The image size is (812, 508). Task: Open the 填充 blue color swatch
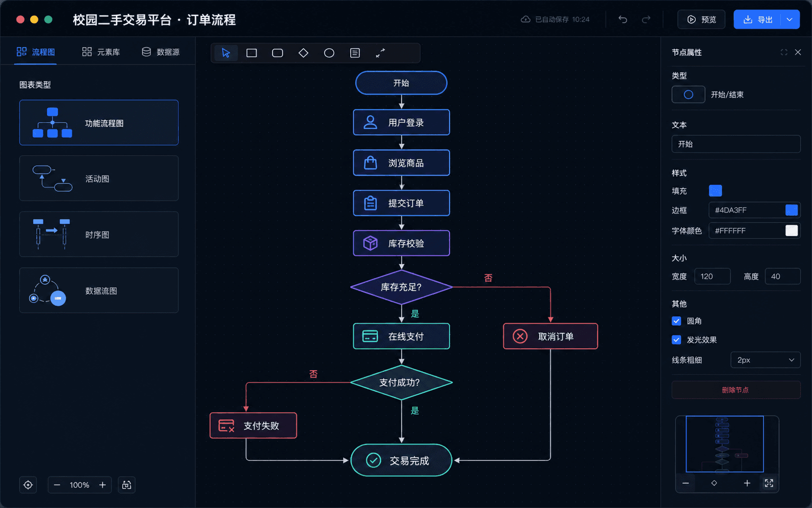coord(715,191)
